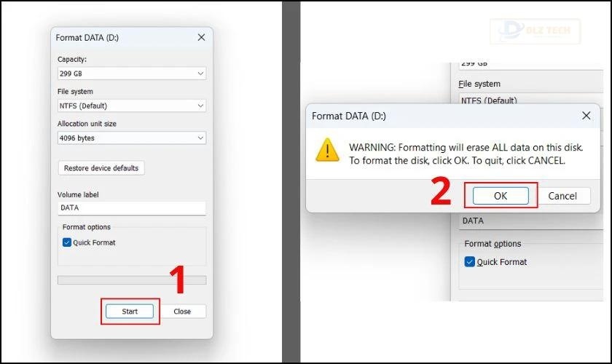612x364 pixels.
Task: Close the Format DATA (D:) left dialog with X
Action: coord(201,37)
